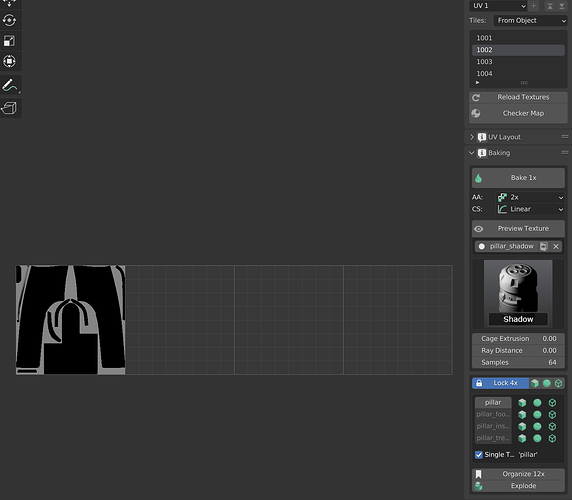Click the Bake 1x button

tap(518, 178)
